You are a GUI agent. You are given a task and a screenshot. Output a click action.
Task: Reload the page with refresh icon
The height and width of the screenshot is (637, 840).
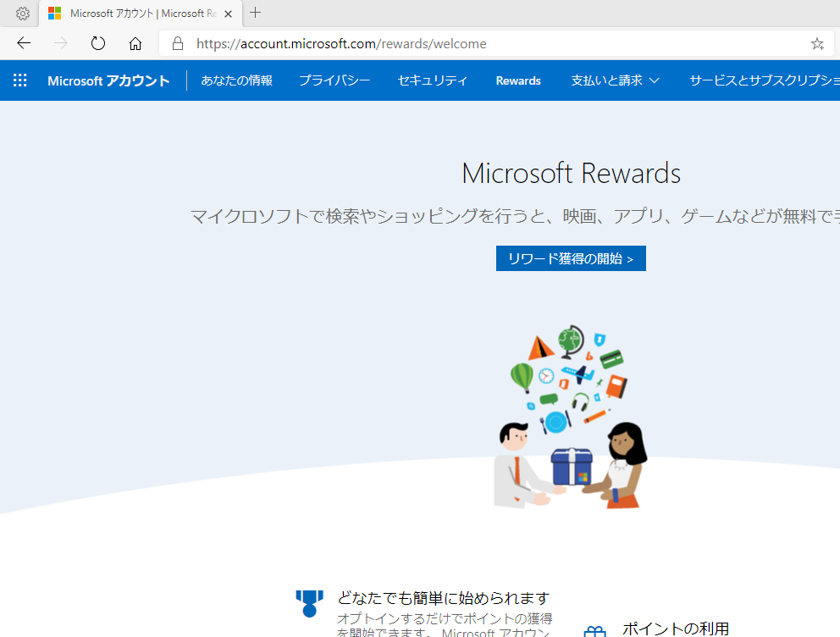click(98, 43)
